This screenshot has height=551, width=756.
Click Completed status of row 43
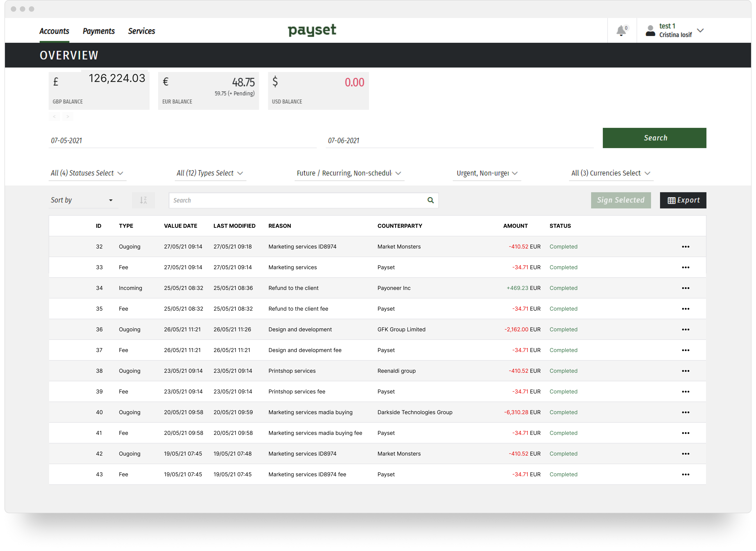(x=563, y=474)
